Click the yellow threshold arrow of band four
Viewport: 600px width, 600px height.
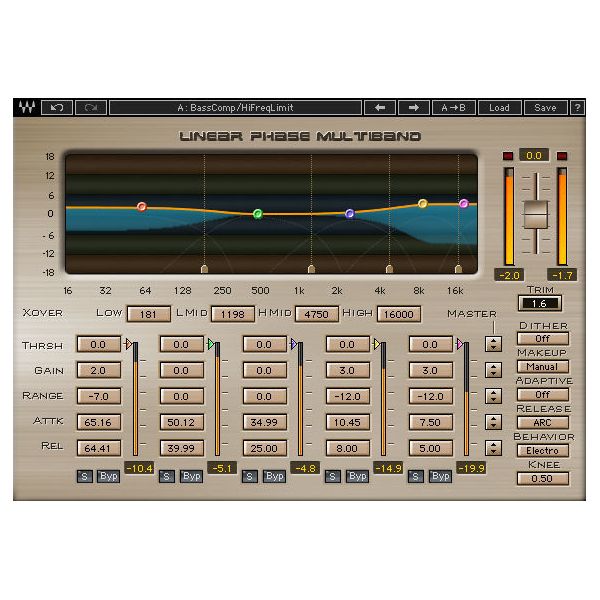(x=377, y=344)
